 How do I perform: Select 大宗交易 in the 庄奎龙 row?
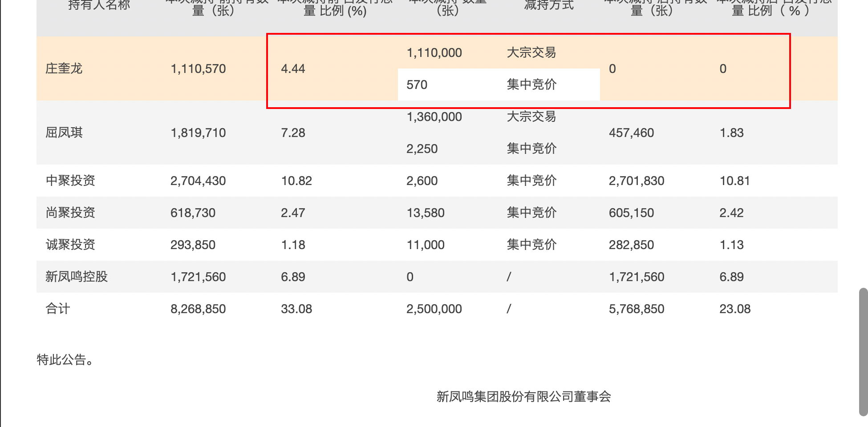(x=531, y=52)
